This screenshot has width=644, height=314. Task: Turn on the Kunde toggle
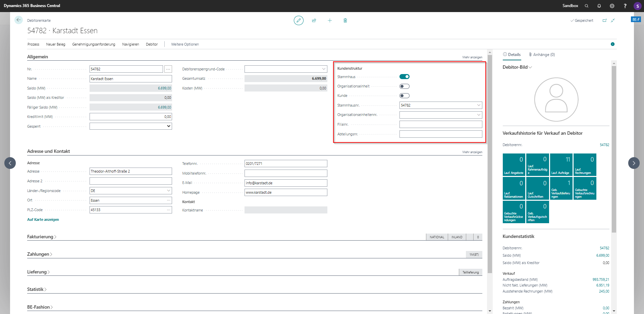coord(404,96)
